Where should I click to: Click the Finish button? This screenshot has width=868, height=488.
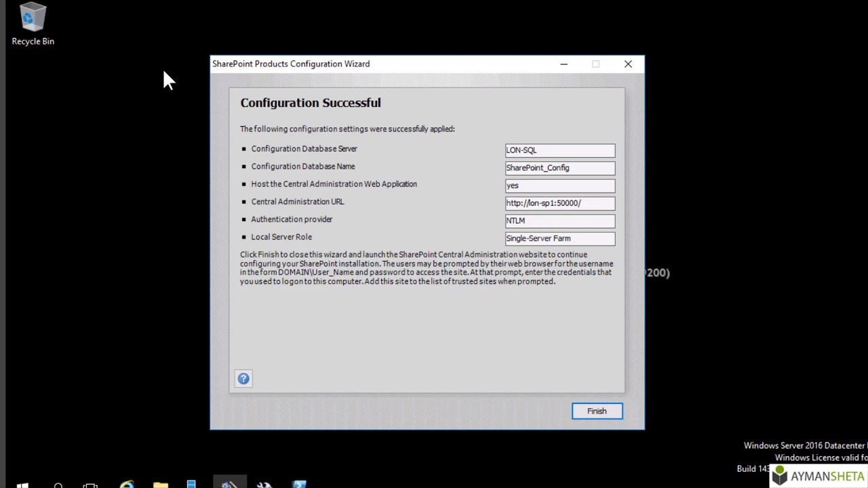(597, 411)
